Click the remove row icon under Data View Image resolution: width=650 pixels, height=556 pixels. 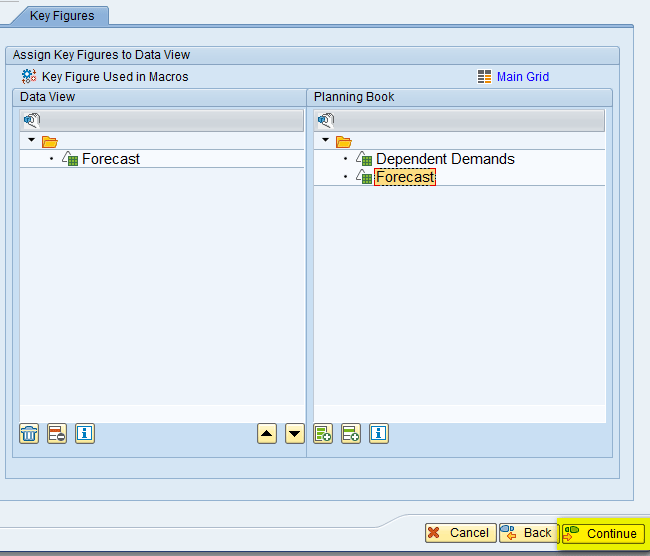point(57,434)
